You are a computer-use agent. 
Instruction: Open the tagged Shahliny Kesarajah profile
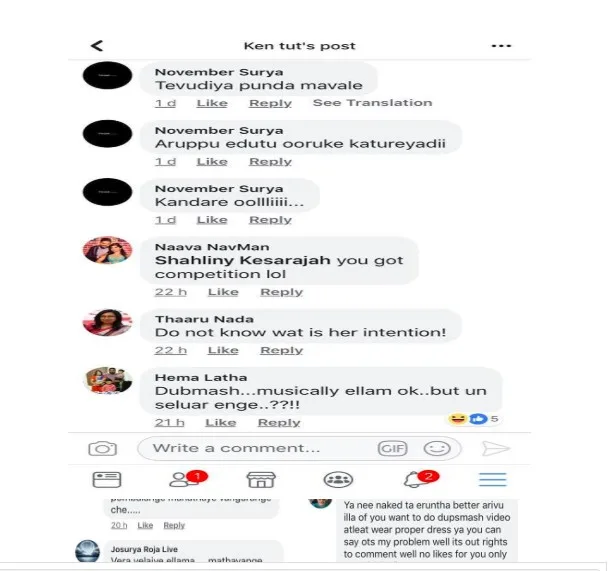(242, 260)
